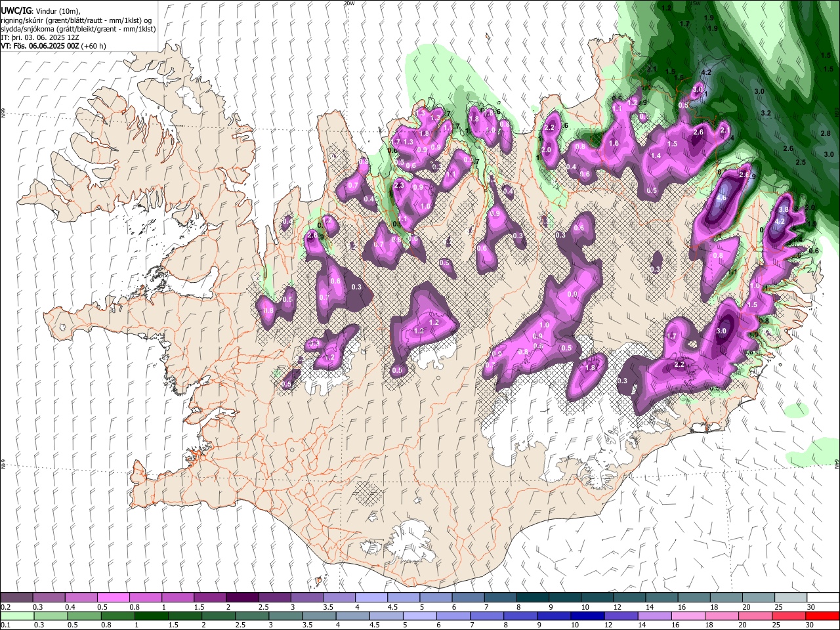This screenshot has height=630, width=840.
Task: Click the red swatch labeled 30 in lower legend row
Action: coord(823,616)
